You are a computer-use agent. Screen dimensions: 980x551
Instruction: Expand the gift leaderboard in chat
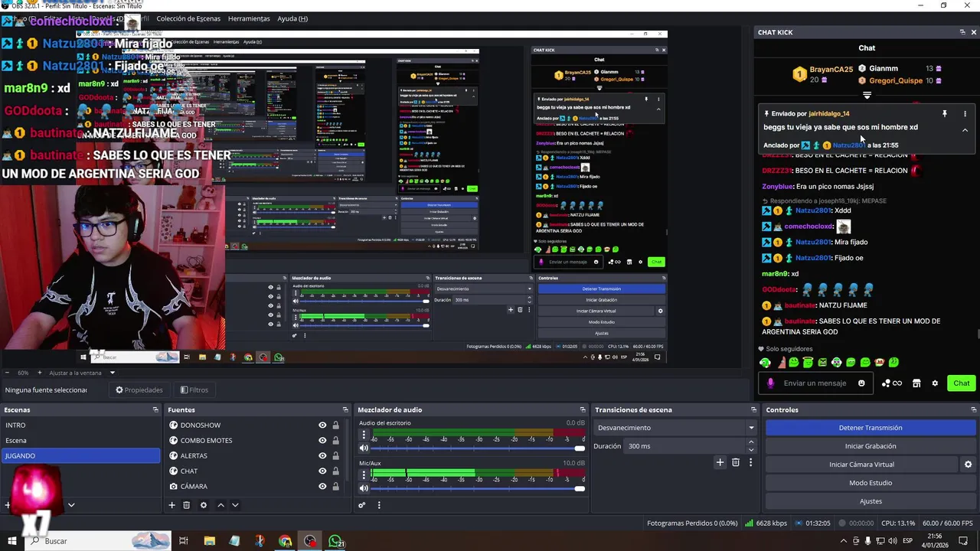tap(867, 96)
